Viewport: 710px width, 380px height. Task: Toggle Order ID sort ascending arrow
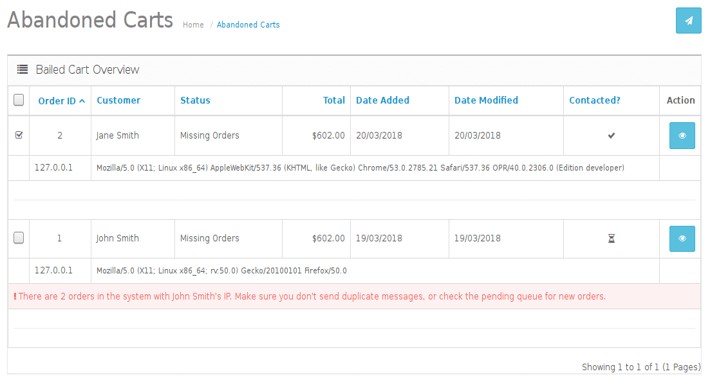82,101
